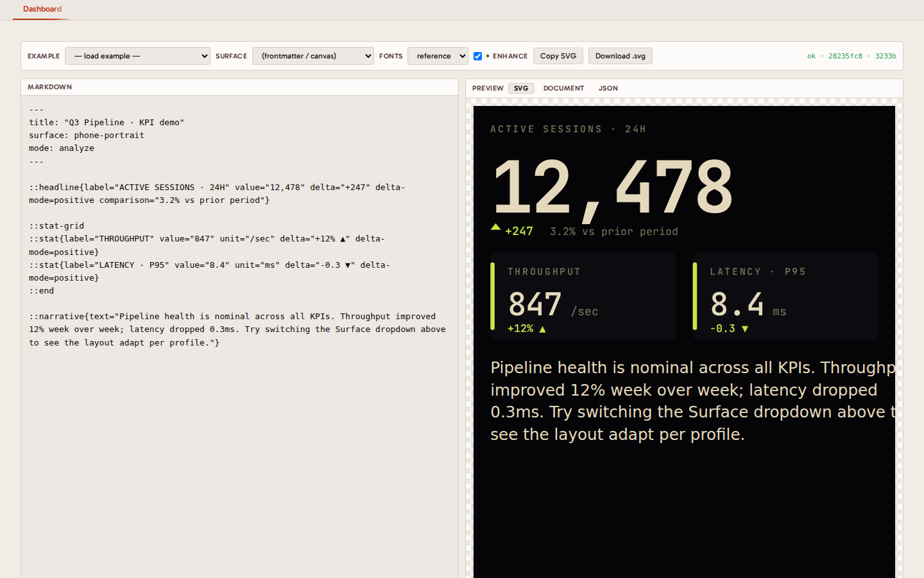The width and height of the screenshot is (924, 578).
Task: Click the '::narrative{text=' line in editor
Action: 237,329
